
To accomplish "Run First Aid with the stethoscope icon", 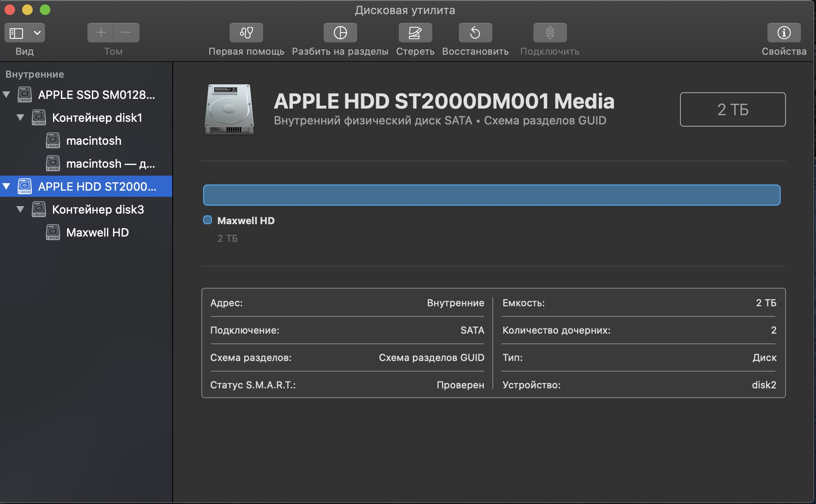I will (x=246, y=33).
